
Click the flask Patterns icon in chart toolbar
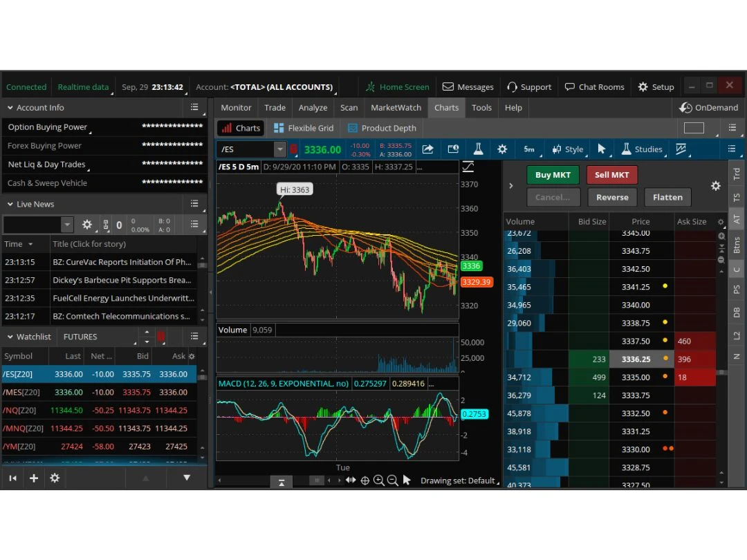click(477, 149)
